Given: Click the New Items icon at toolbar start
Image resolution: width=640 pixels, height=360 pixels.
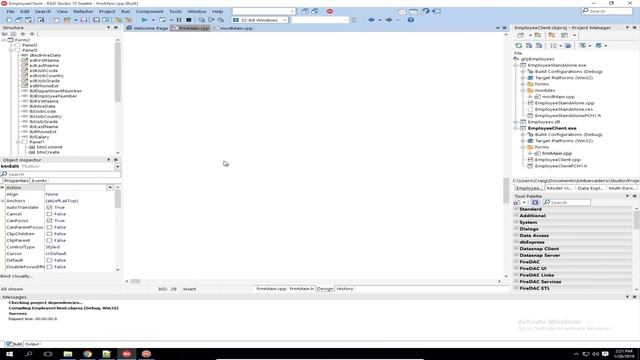Looking at the screenshot, I should coord(9,20).
